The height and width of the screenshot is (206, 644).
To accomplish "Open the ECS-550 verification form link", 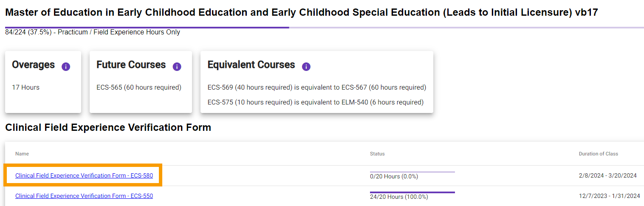I will point(84,196).
